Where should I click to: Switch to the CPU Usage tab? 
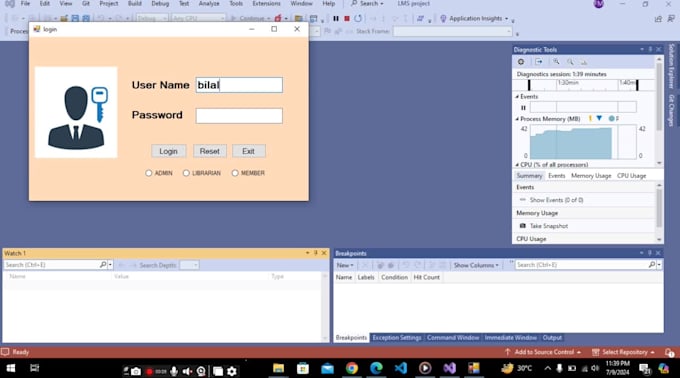[x=631, y=176]
